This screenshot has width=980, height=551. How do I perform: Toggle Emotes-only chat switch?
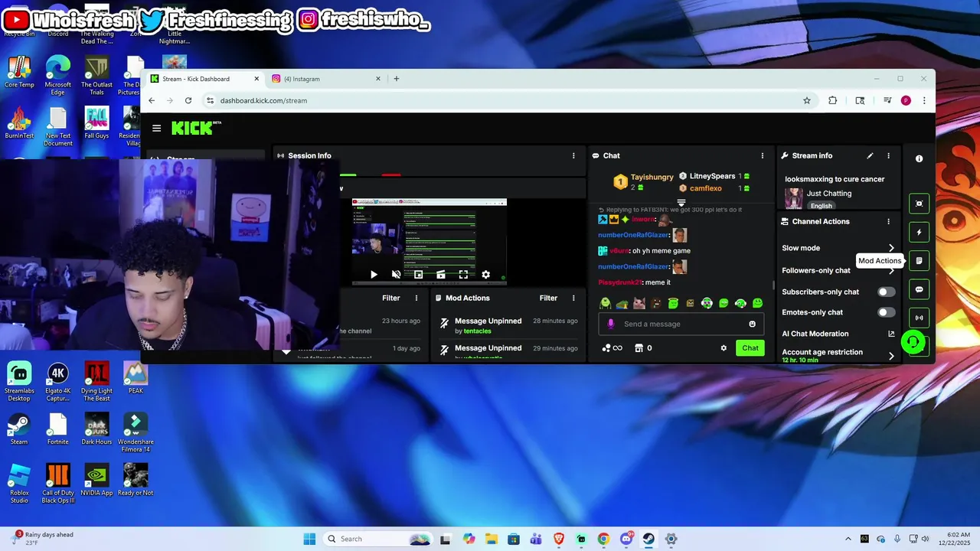click(886, 312)
